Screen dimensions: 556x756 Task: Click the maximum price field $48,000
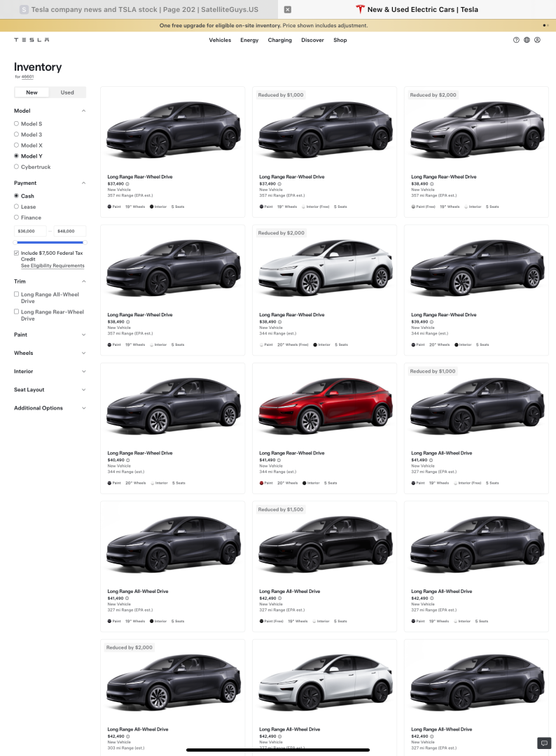(x=69, y=231)
